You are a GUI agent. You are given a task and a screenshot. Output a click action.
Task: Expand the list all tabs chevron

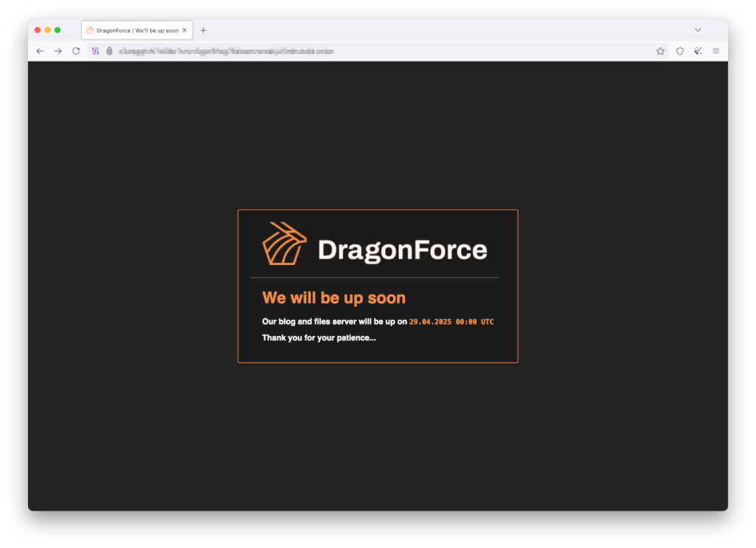(x=698, y=30)
